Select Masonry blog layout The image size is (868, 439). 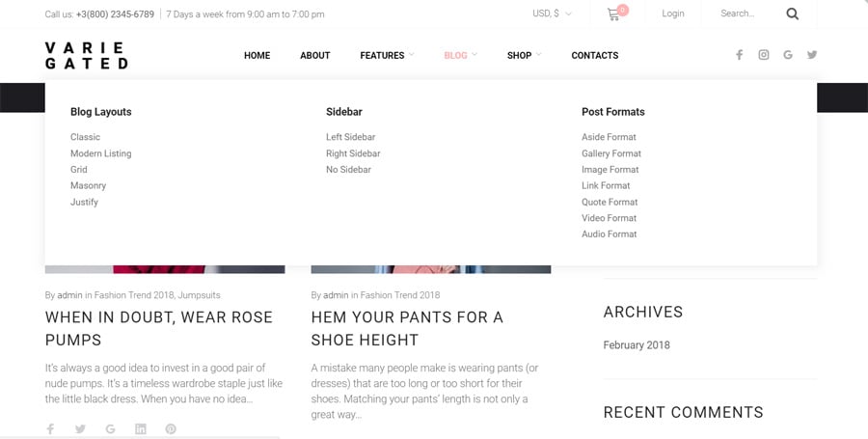click(88, 185)
